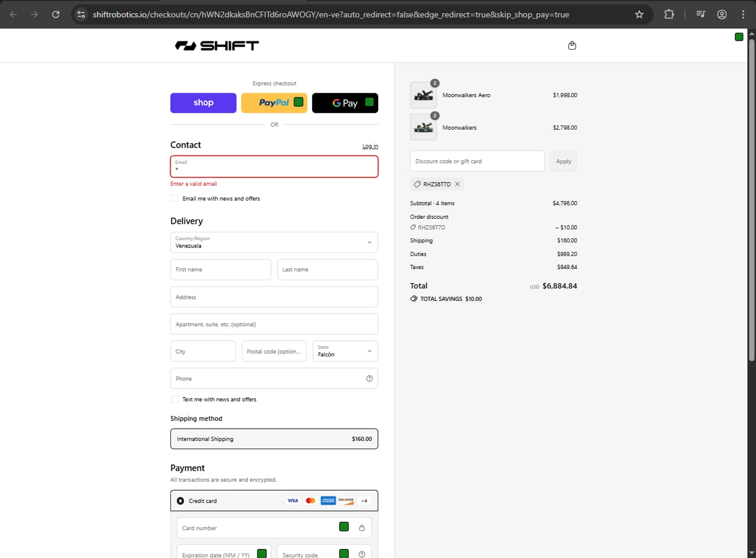Click 'Subtotal · 4 items' text
The image size is (756, 558).
coord(432,204)
